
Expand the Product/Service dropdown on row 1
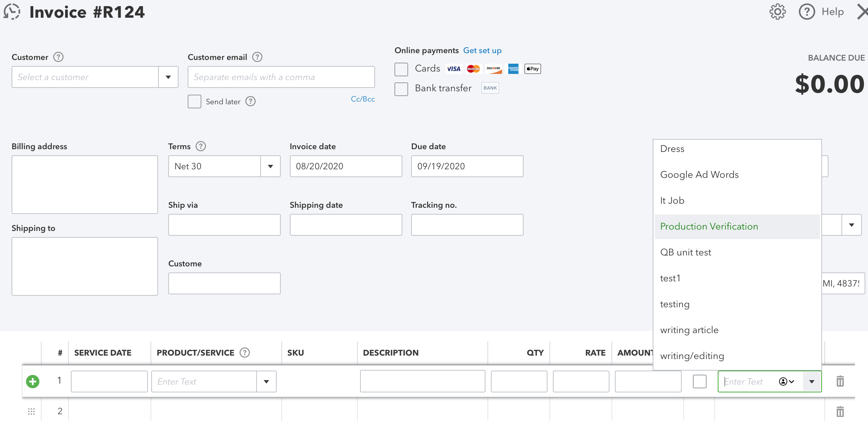(266, 381)
